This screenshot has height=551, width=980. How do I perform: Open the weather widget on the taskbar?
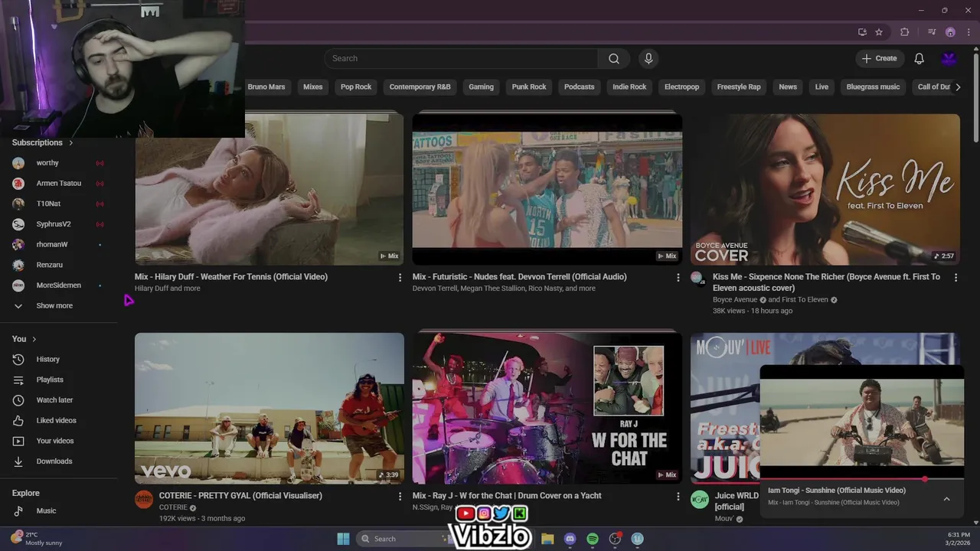click(x=36, y=539)
